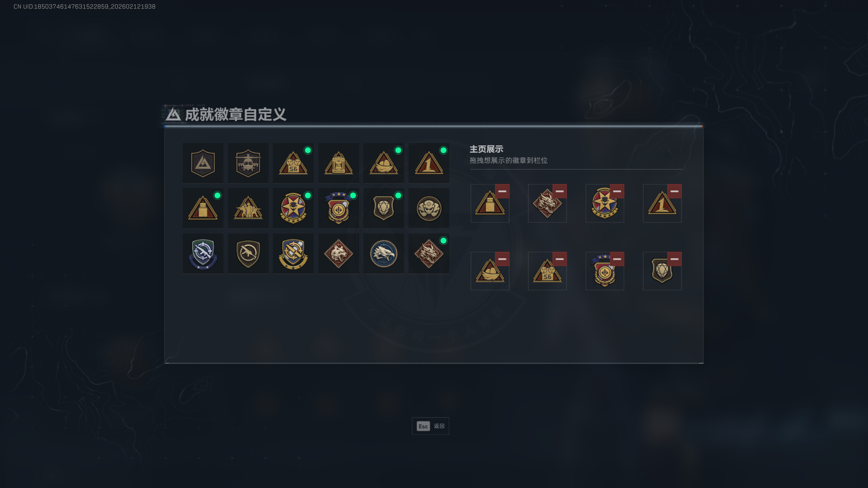This screenshot has height=488, width=868.
Task: Select the equipped dragon badge in grid
Action: click(x=429, y=253)
